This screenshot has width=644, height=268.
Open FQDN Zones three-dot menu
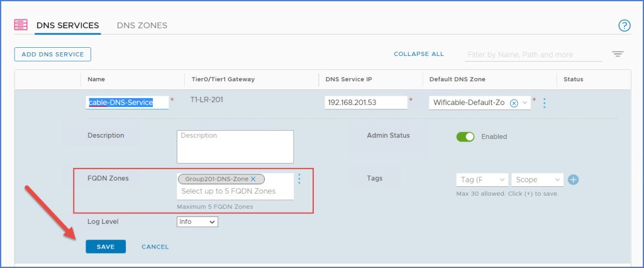point(299,179)
